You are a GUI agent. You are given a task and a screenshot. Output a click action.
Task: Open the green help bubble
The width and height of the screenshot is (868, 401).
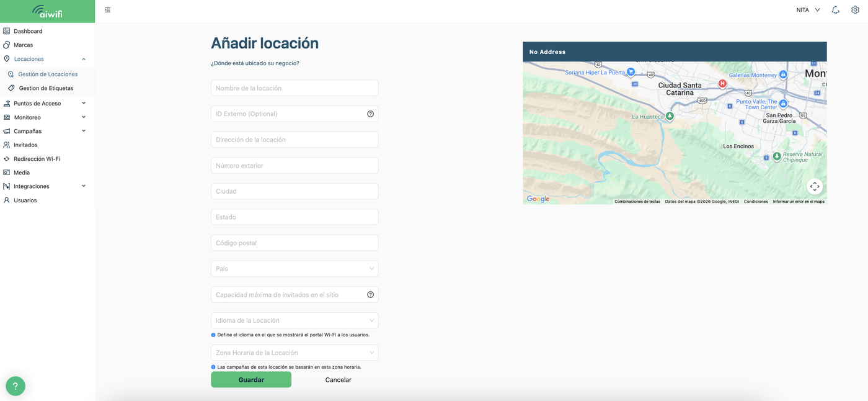(15, 386)
